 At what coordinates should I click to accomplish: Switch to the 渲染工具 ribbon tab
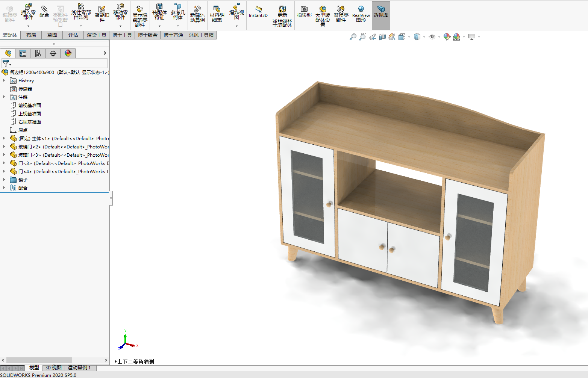click(x=97, y=35)
